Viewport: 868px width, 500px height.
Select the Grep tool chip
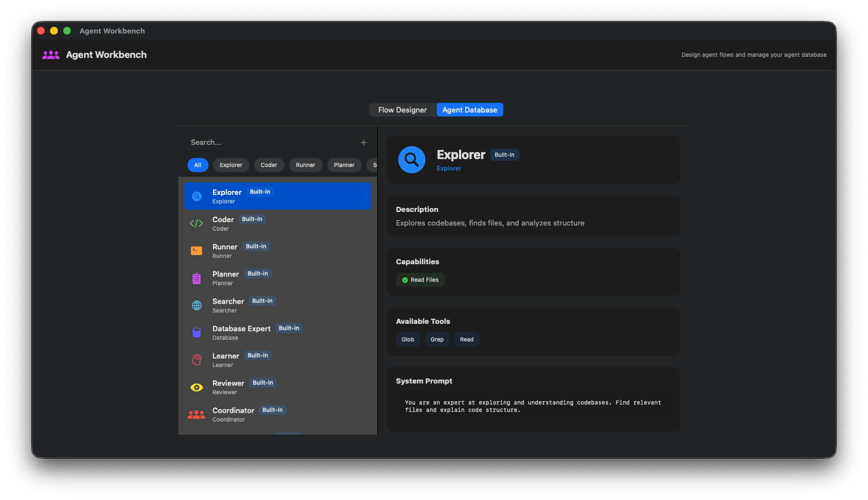click(437, 339)
